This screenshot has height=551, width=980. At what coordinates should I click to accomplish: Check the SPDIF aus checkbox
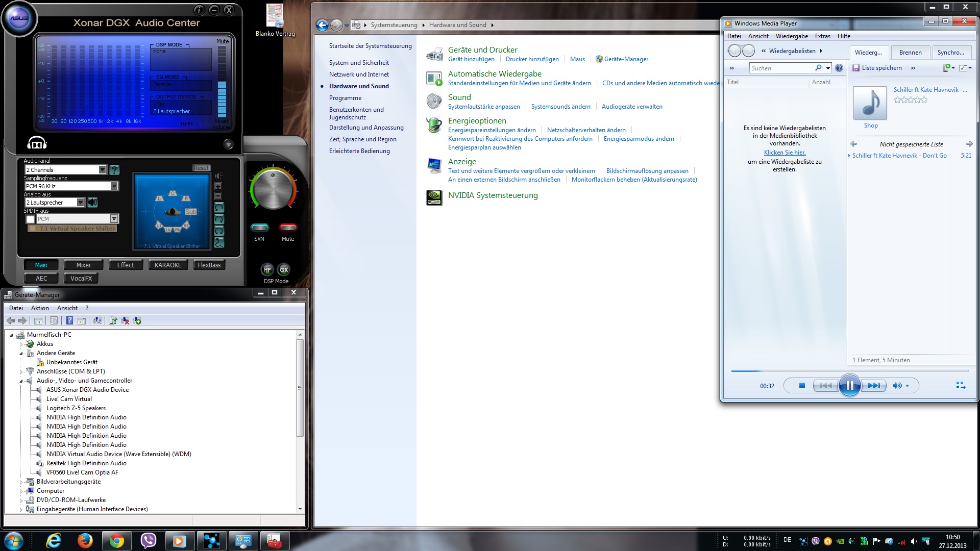pos(30,219)
